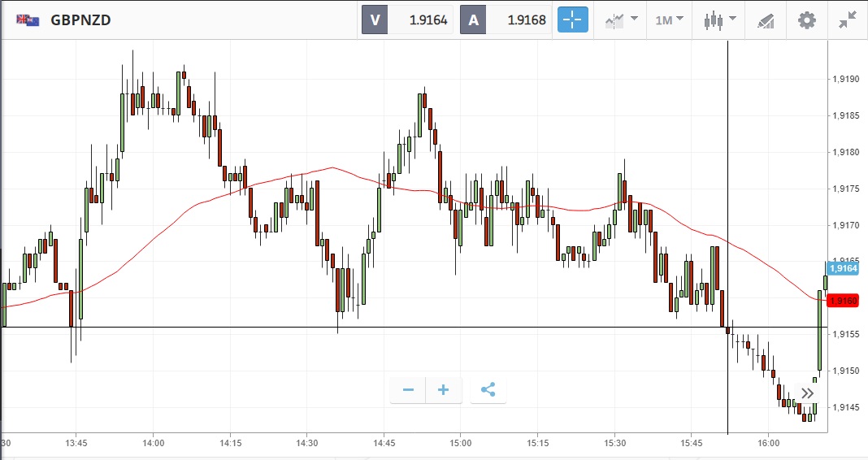868x460 pixels.
Task: Expand the indicators dropdown arrow
Action: 635,18
